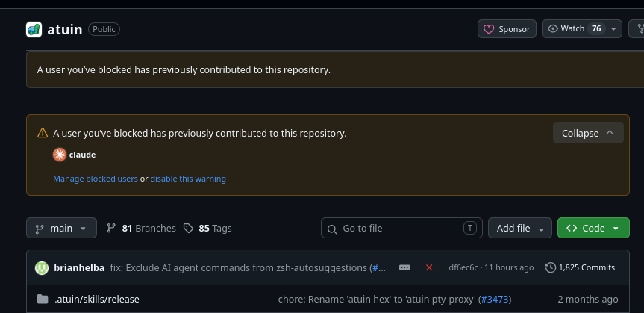Open the 85 Tags page
This screenshot has height=313, width=644.
coord(207,229)
